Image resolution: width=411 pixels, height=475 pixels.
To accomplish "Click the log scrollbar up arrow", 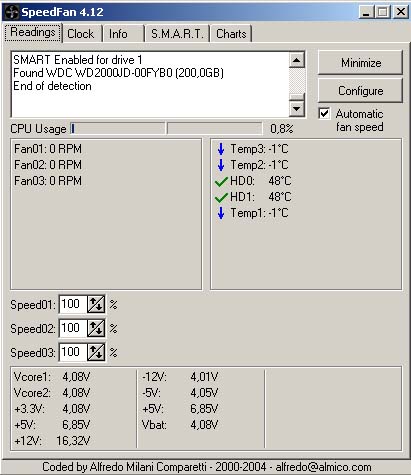I will (297, 60).
